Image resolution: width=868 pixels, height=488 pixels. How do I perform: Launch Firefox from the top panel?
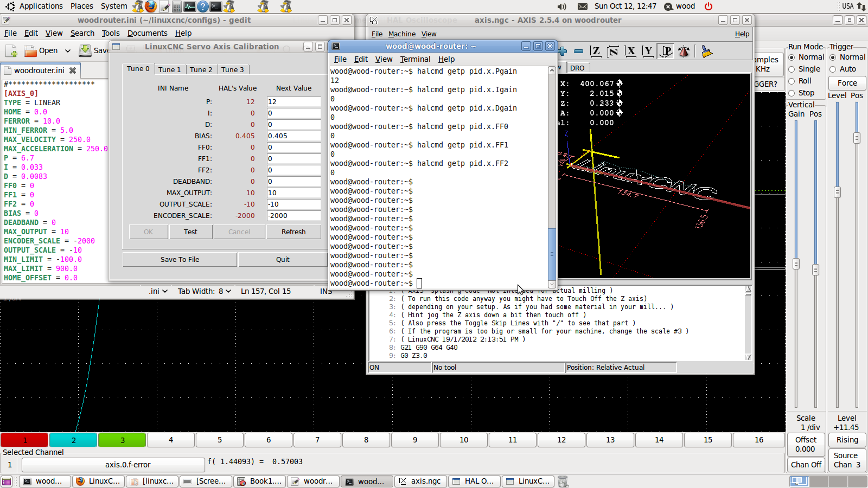coord(151,7)
